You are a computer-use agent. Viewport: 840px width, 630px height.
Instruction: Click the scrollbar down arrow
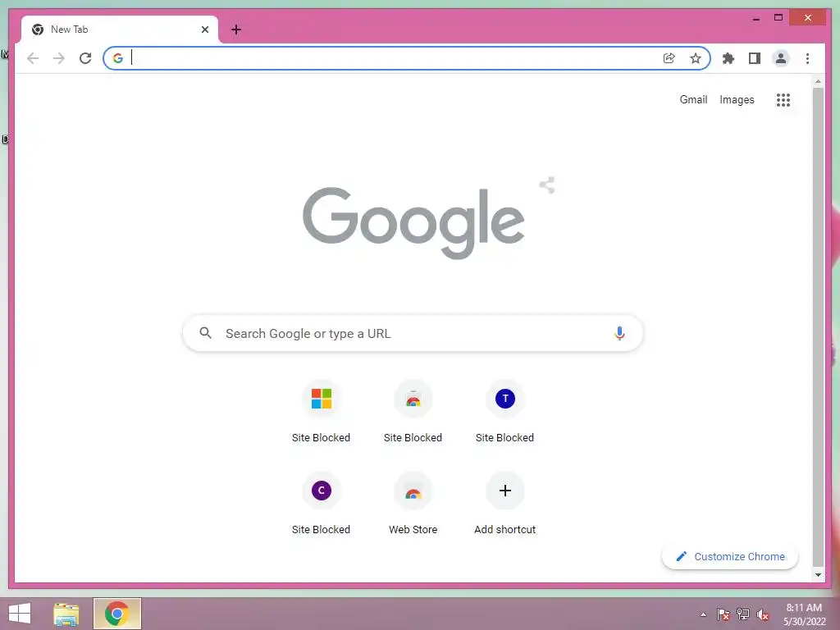pyautogui.click(x=818, y=575)
